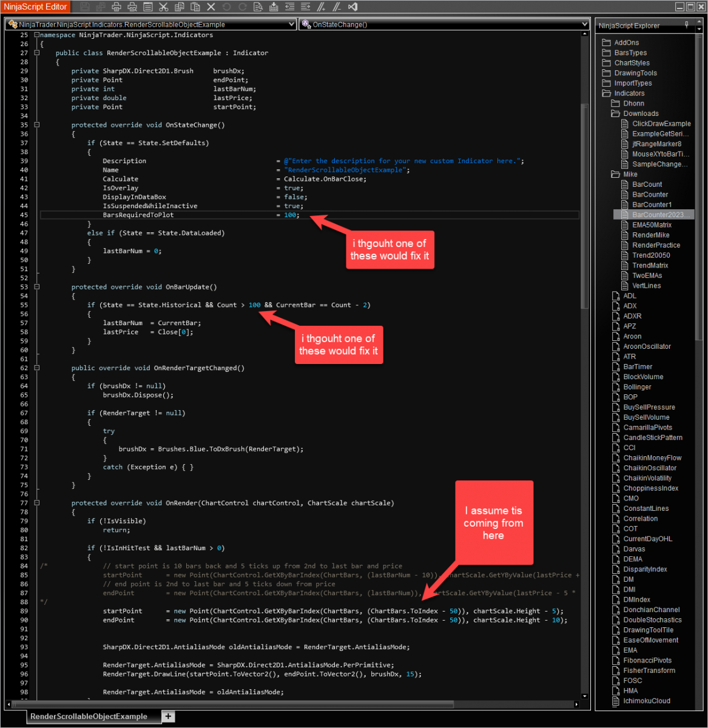Viewport: 708px width, 728px height.
Task: Open the script in Visual Studio
Action: coord(352,7)
